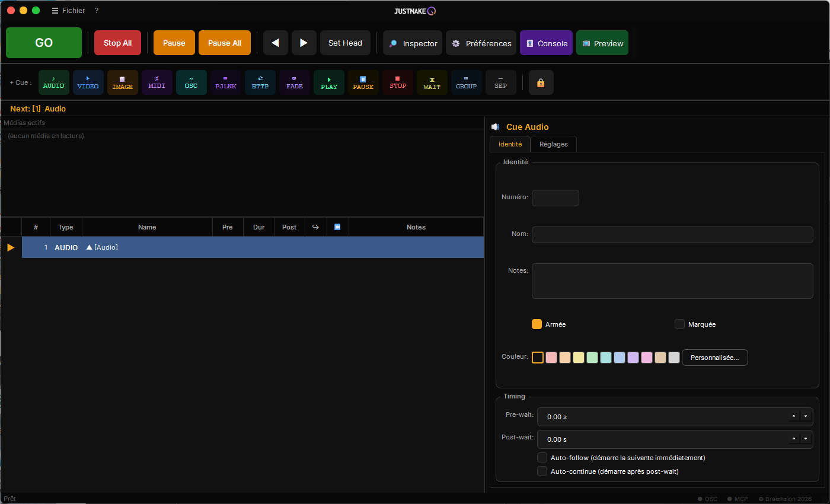Enable Auto-follow option
This screenshot has height=504, width=830.
[542, 458]
